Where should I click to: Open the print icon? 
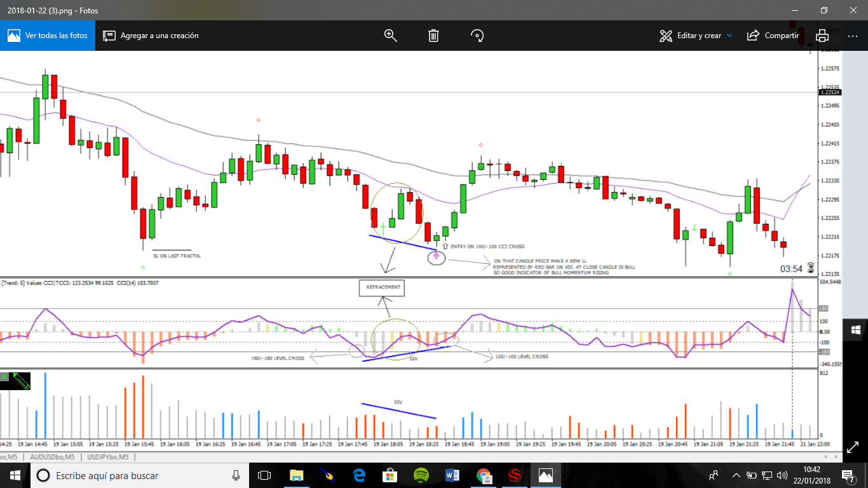[x=822, y=36]
